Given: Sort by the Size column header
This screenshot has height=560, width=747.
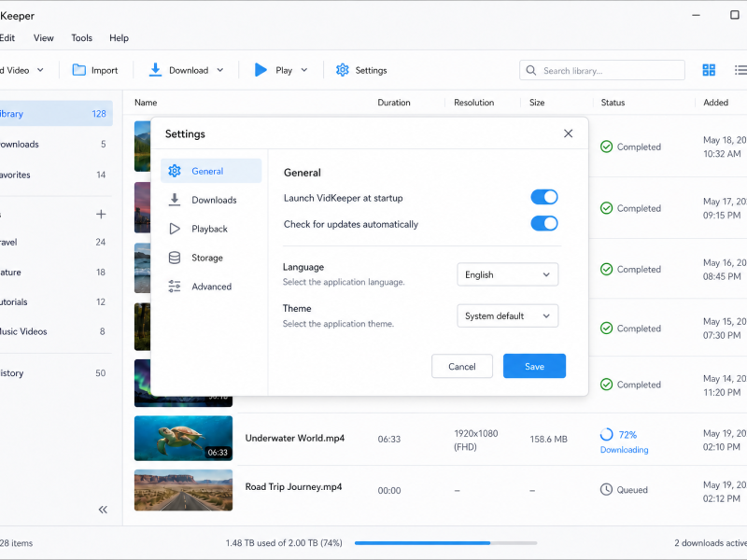Looking at the screenshot, I should [537, 103].
